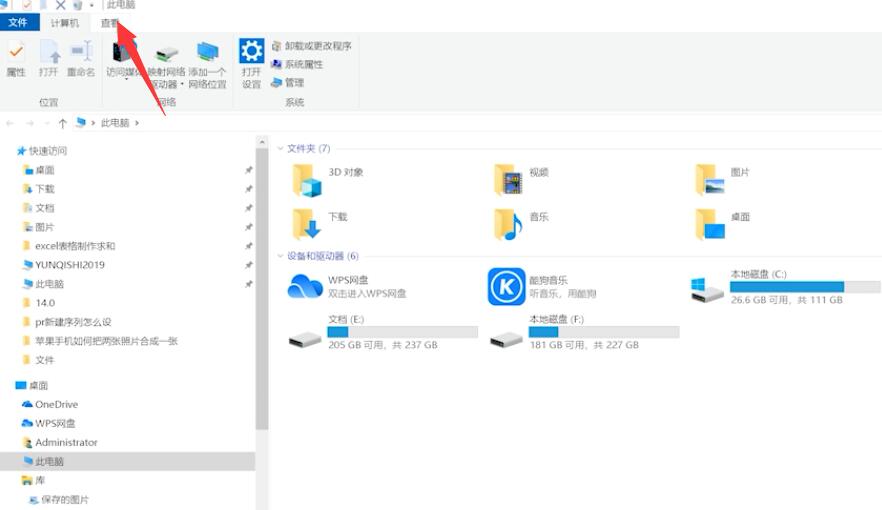Screen dimensions: 882x510
Task: Open the recent locations dropdown arrow
Action: (47, 123)
